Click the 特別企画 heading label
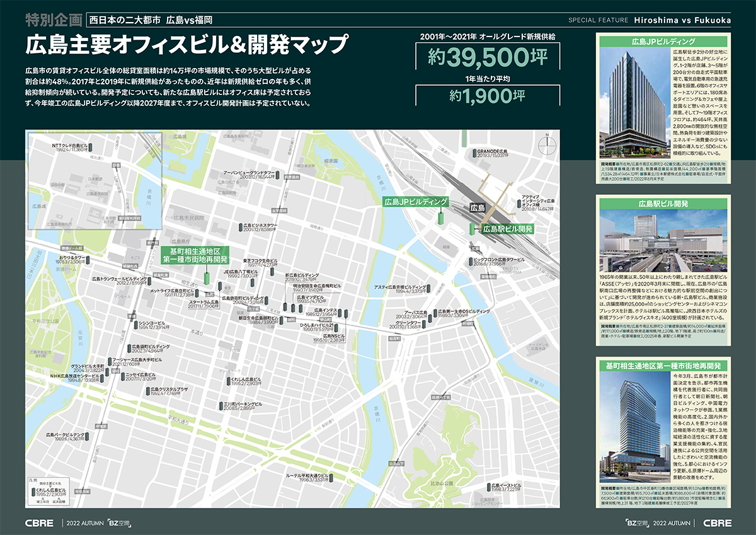 tap(53, 18)
